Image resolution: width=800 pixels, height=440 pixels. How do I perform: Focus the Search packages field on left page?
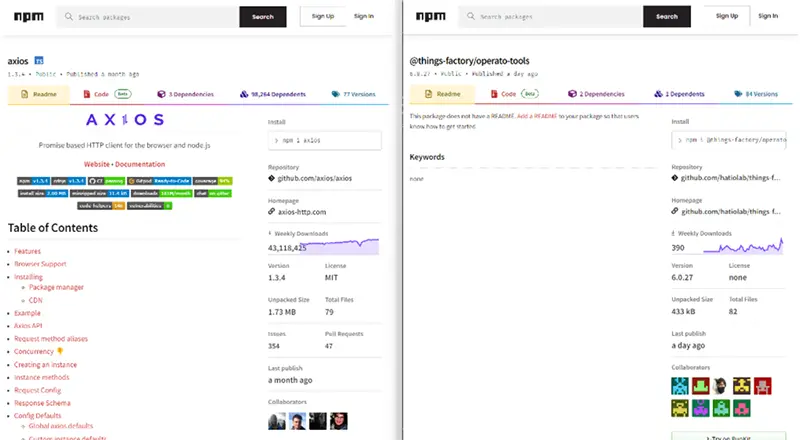pos(148,17)
